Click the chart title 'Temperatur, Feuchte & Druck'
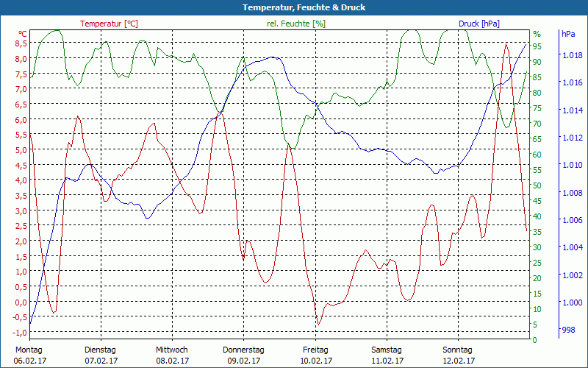Screen dimensions: 588x368 (304, 7)
